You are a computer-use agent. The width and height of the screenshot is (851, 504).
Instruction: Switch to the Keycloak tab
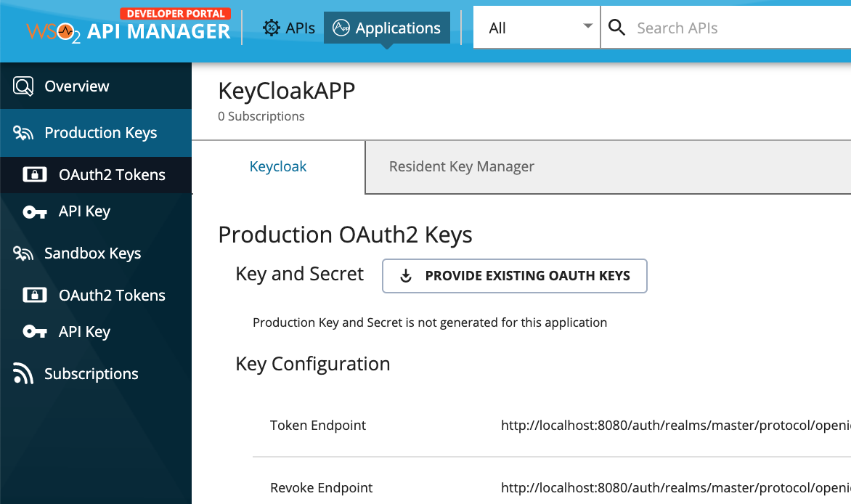278,166
